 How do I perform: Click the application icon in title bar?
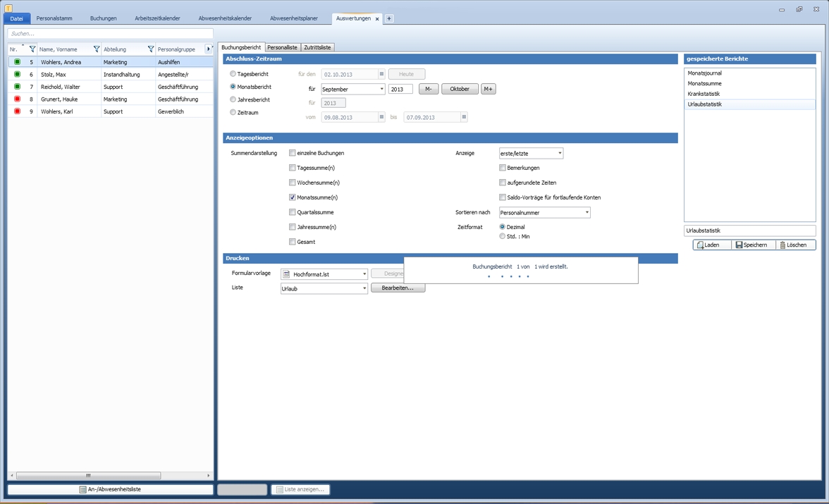coord(8,8)
